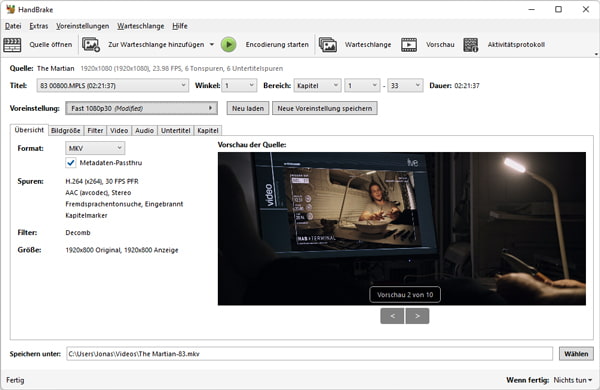Viewport: 600px width, 390px height.
Task: Click the Kapitelmarker text
Action: click(86, 215)
